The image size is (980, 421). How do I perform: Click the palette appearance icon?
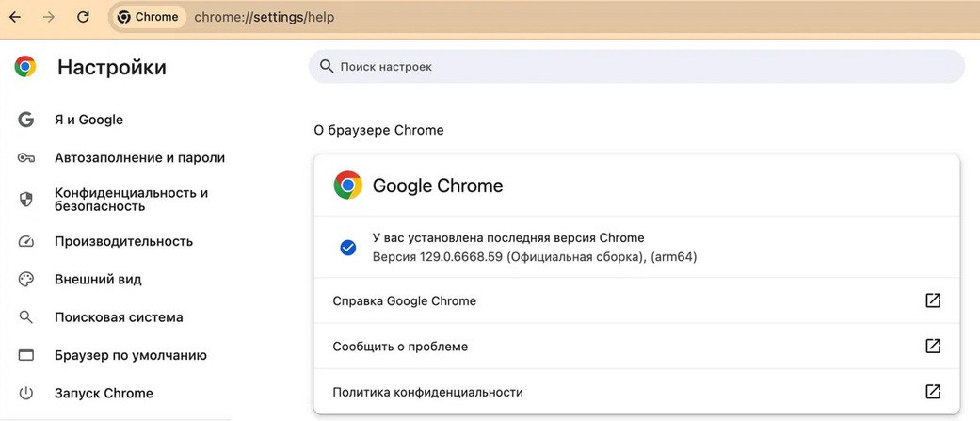[25, 279]
